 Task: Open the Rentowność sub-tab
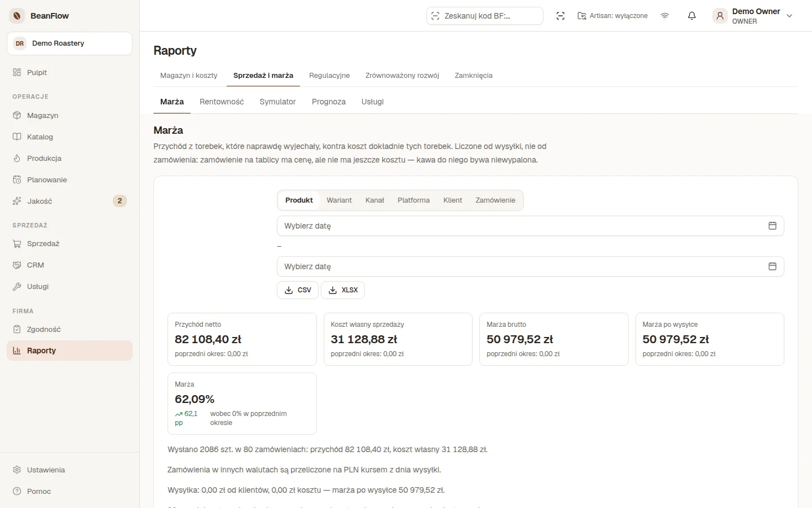click(222, 102)
